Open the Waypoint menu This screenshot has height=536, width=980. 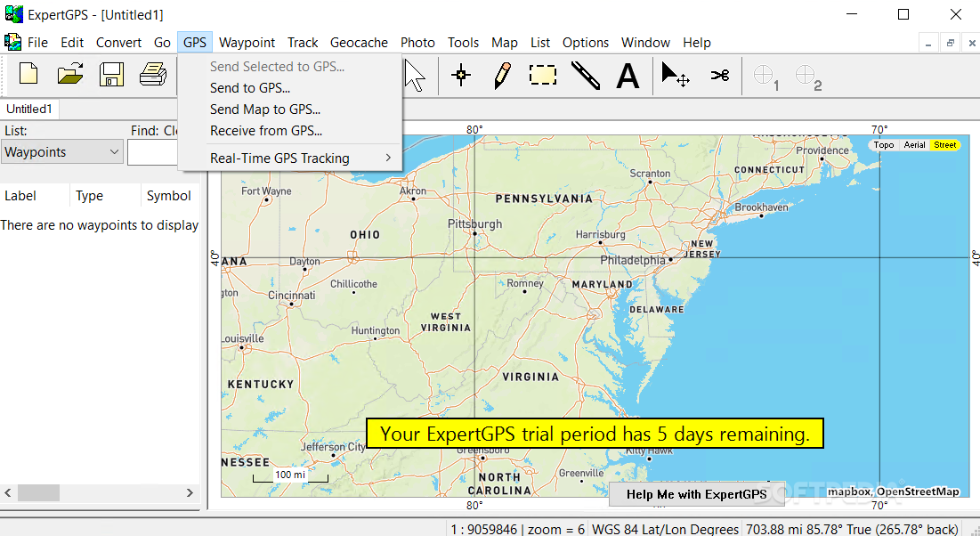point(247,43)
